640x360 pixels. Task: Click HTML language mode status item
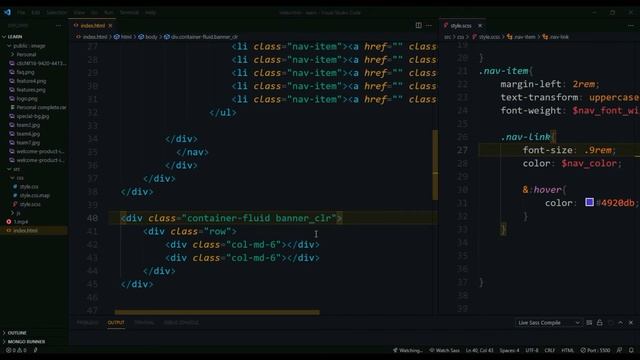click(567, 350)
